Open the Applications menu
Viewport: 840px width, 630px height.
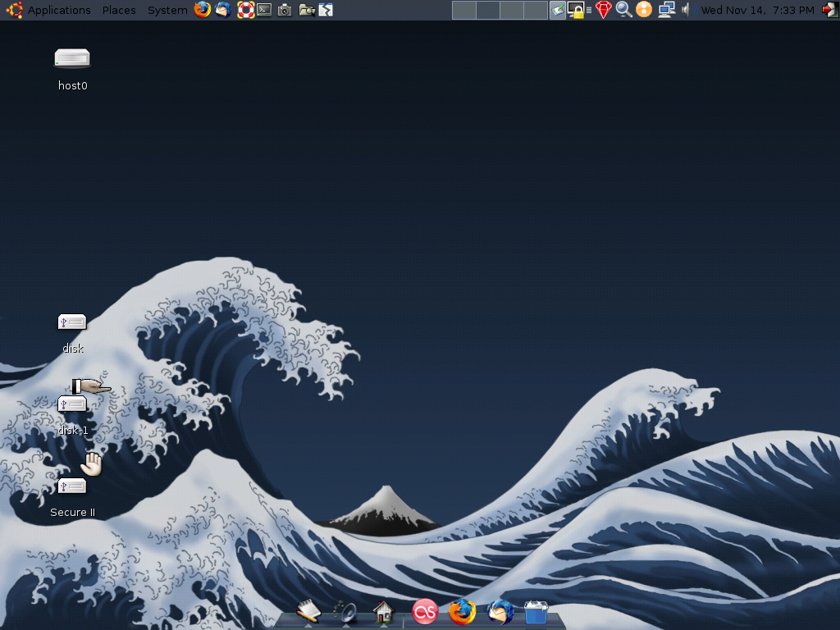coord(48,10)
